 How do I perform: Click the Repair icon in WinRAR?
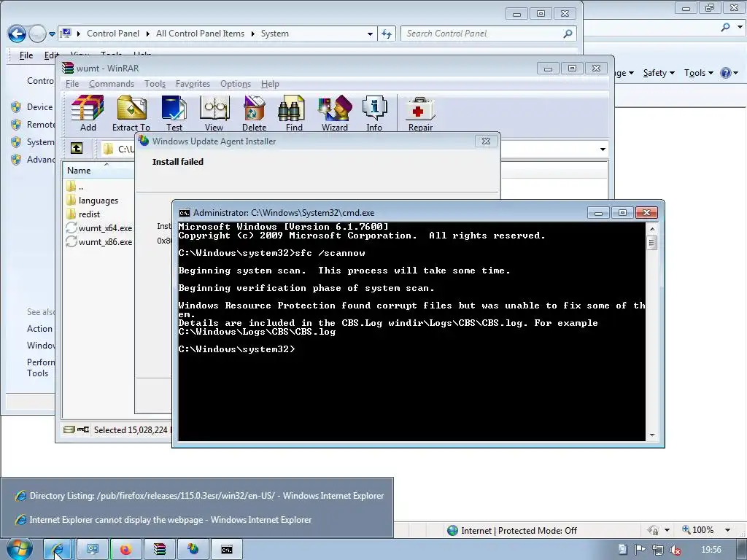click(420, 113)
